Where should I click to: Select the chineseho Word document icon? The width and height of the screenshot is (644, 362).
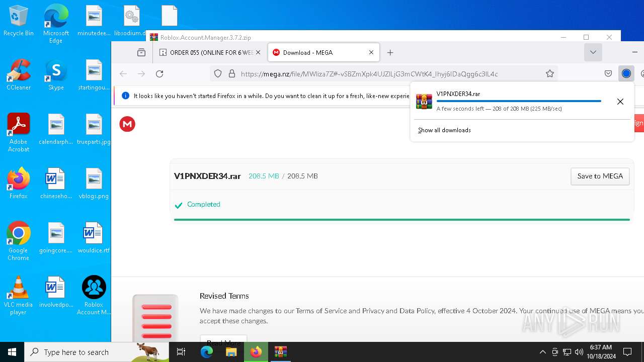(56, 184)
